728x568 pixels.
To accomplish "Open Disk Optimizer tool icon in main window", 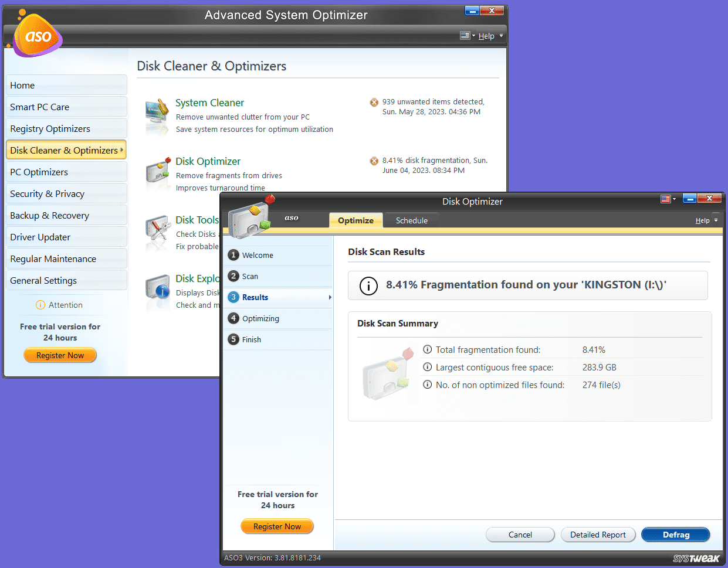I will point(157,172).
